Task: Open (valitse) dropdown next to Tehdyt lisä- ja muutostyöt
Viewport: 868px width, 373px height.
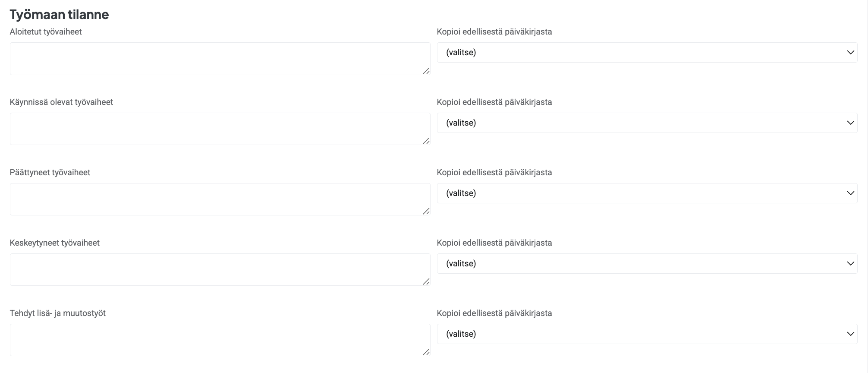Action: click(647, 334)
